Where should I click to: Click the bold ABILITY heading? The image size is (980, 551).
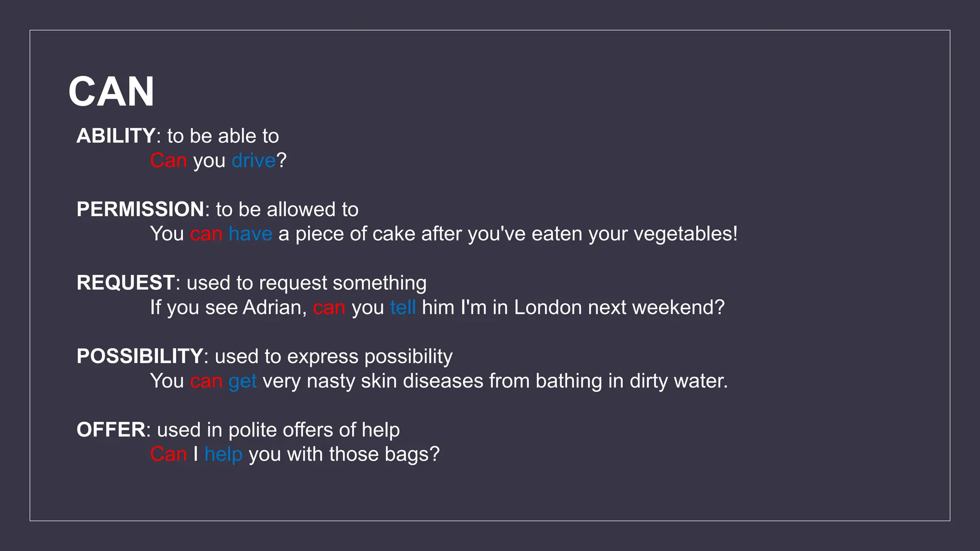(x=116, y=136)
